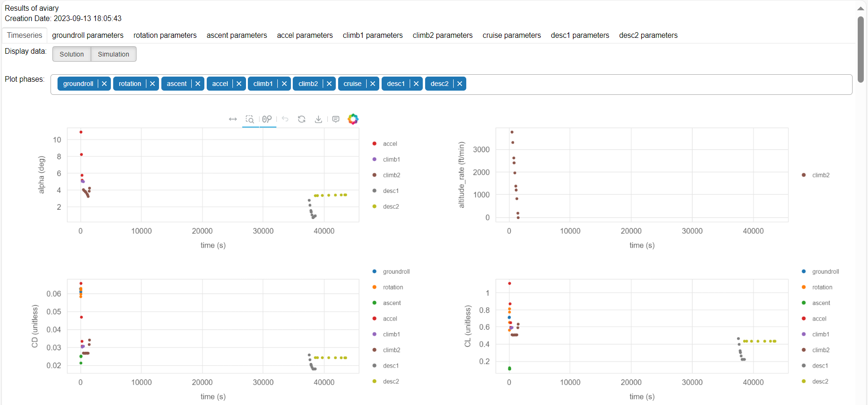Open the accel parameters tab
The image size is (868, 405).
tap(305, 35)
